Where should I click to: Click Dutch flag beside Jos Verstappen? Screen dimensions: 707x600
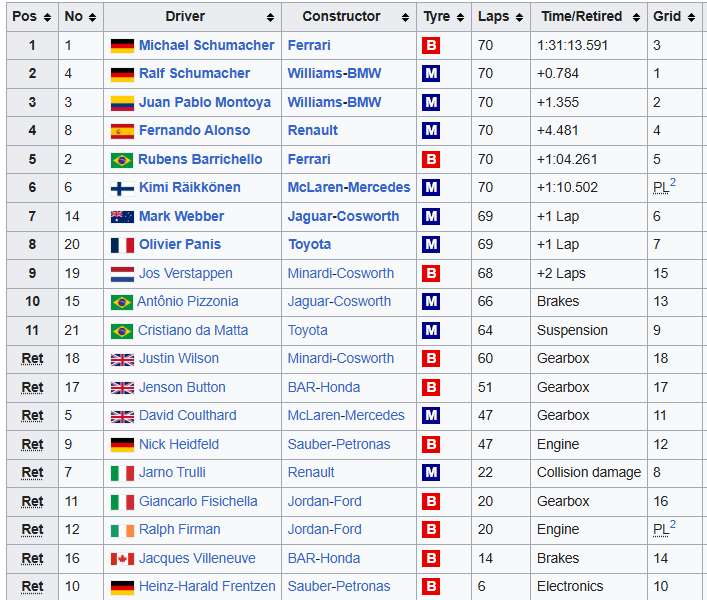(122, 274)
